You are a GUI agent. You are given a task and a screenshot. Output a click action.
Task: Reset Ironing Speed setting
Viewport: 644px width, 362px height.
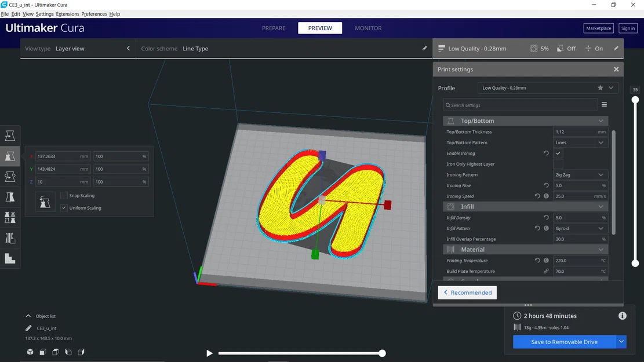tap(537, 196)
